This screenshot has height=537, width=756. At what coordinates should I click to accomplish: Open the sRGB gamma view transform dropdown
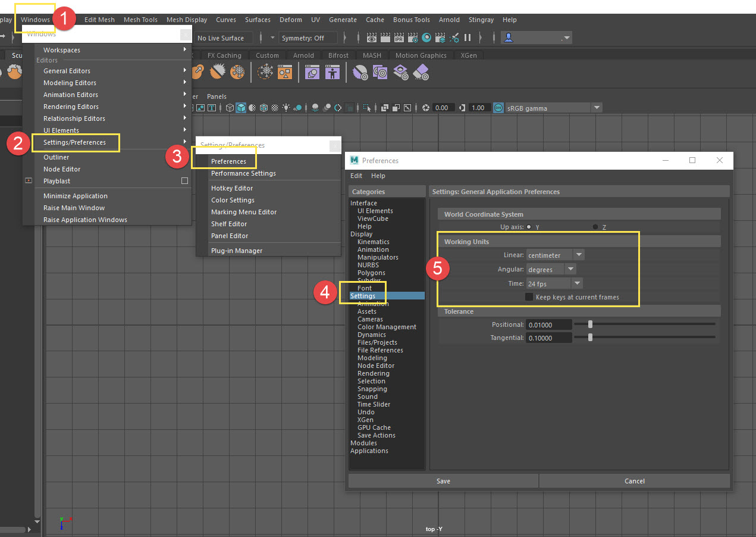[x=597, y=107]
